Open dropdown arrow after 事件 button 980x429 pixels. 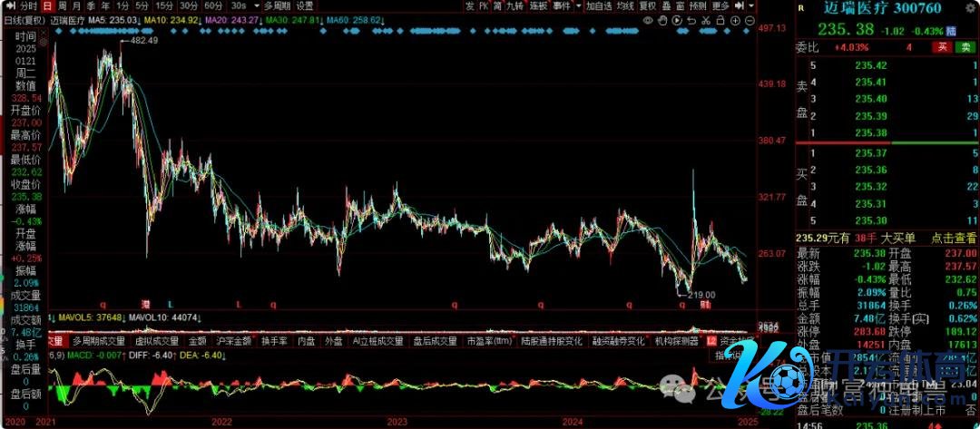click(x=578, y=5)
